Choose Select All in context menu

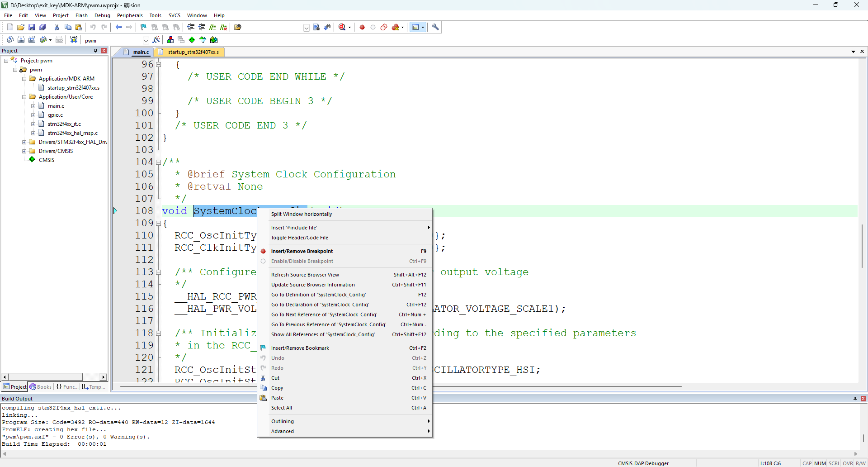344,408
